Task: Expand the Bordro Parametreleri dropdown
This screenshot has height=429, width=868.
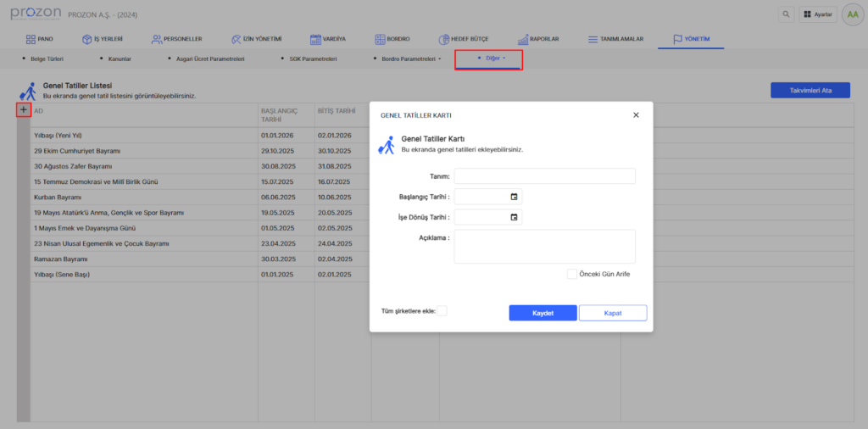Action: tap(407, 59)
